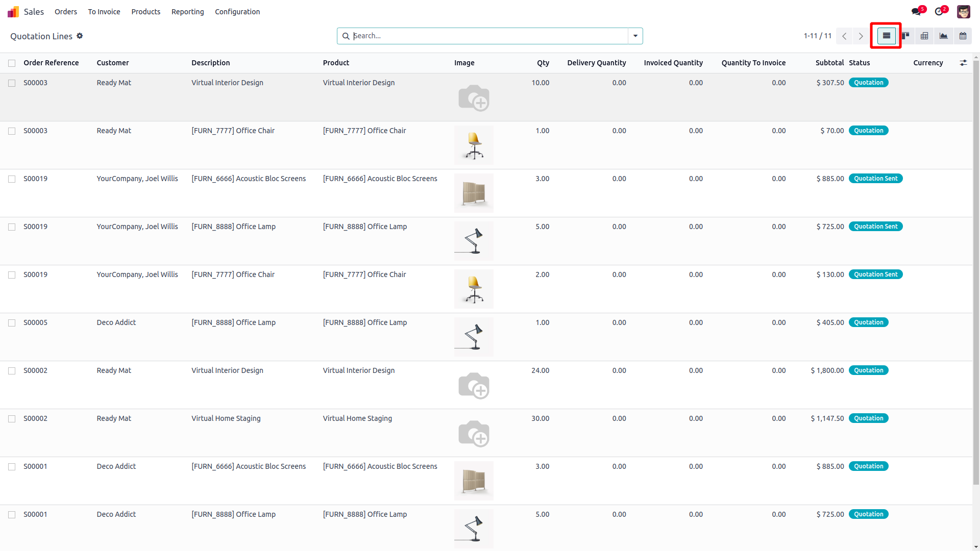Image resolution: width=980 pixels, height=551 pixels.
Task: Expand the search filter options dropdown
Action: click(635, 36)
